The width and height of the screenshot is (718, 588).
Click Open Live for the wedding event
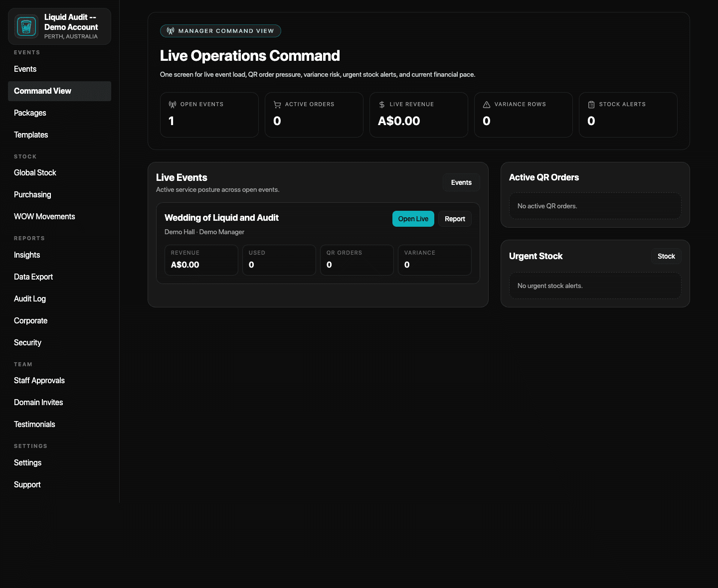pos(413,219)
